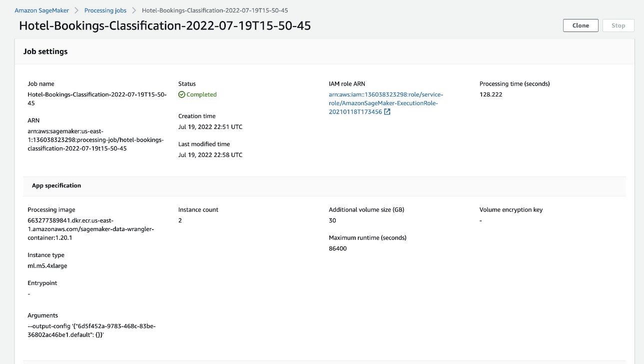Screen dimensions: 644x364
Task: Click the Stop button
Action: tap(618, 25)
